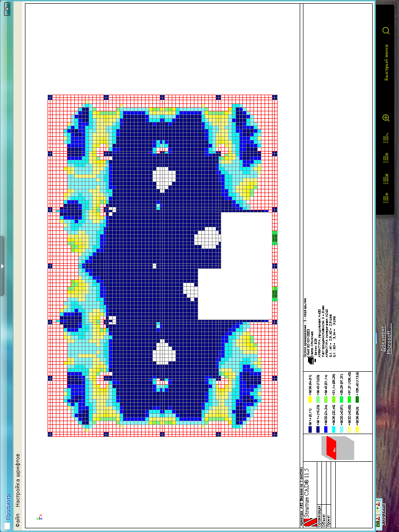Select the dark green legend color swatch

tap(357, 399)
